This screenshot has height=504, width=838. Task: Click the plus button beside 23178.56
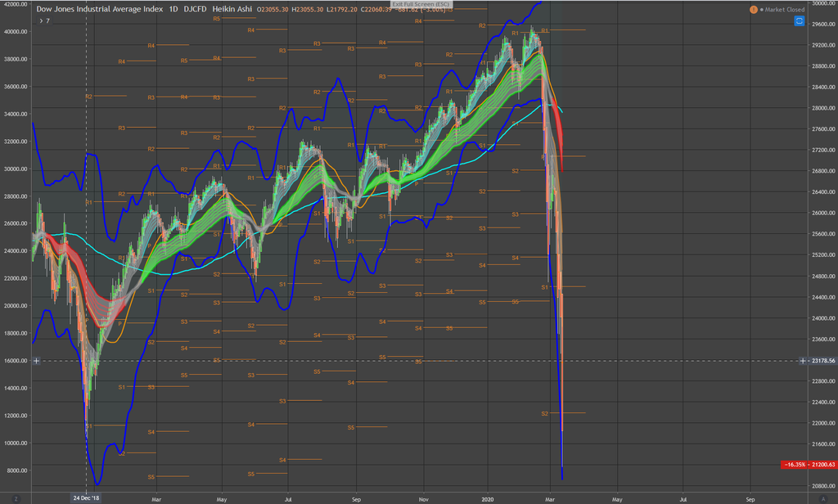(x=803, y=361)
